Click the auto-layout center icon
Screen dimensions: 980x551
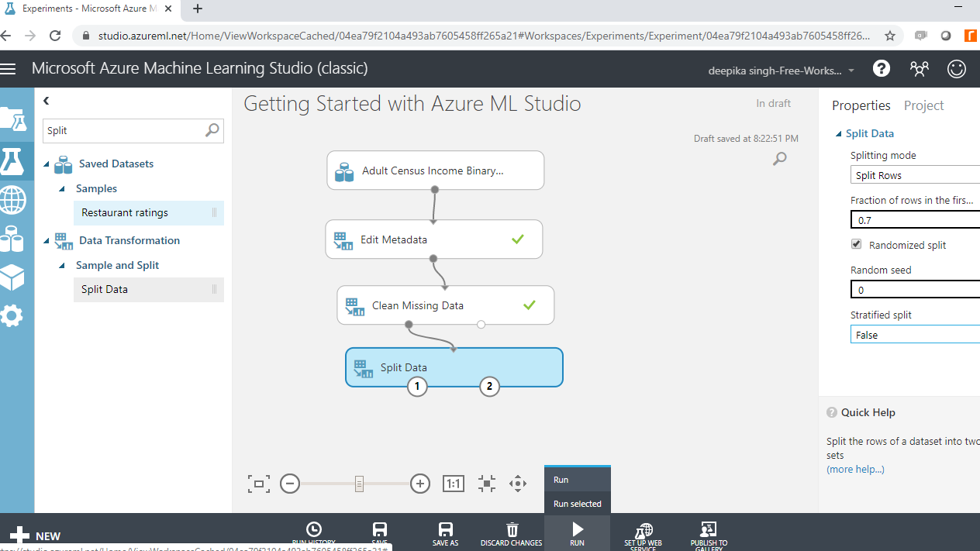[x=487, y=484]
